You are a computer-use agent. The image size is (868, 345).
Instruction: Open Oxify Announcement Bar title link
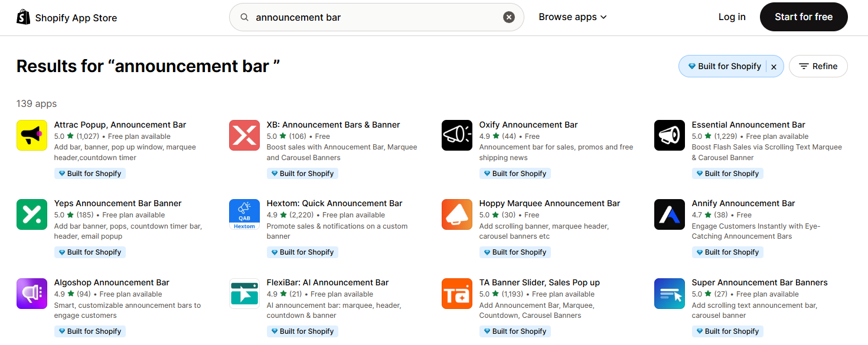pos(528,125)
